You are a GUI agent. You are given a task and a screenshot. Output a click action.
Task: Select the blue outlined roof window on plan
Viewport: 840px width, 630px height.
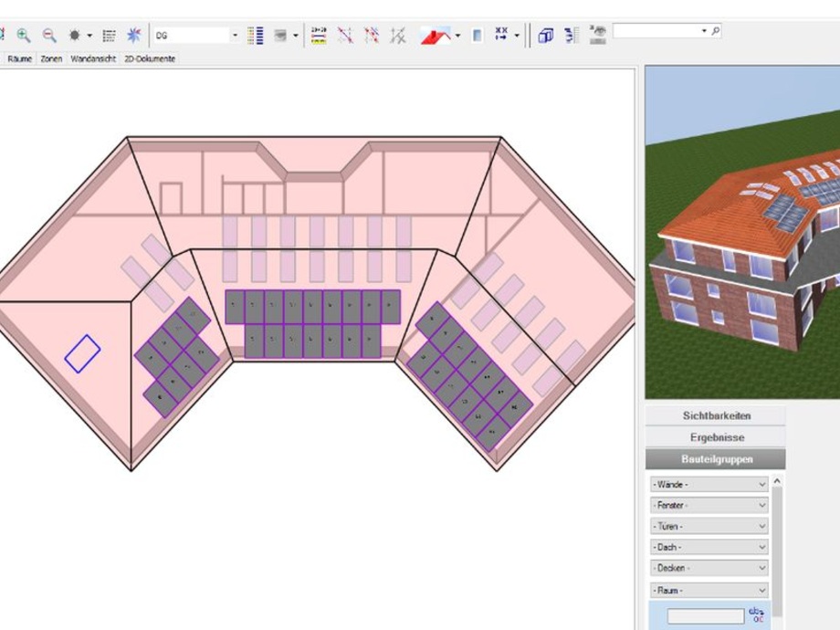82,353
